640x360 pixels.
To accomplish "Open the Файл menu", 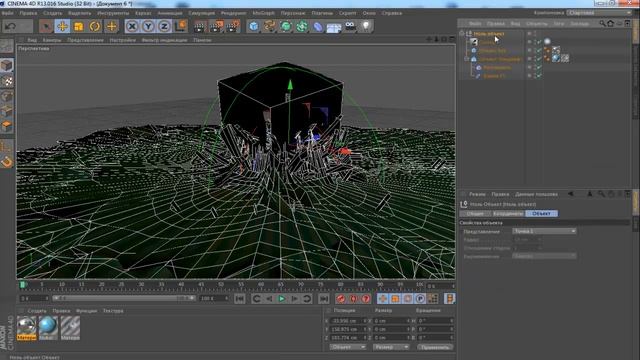I will pyautogui.click(x=7, y=13).
